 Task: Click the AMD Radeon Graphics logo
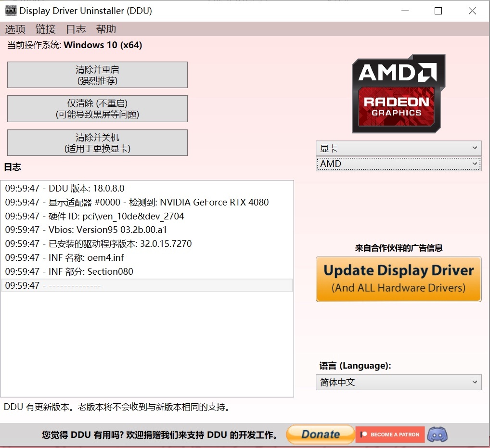(399, 94)
